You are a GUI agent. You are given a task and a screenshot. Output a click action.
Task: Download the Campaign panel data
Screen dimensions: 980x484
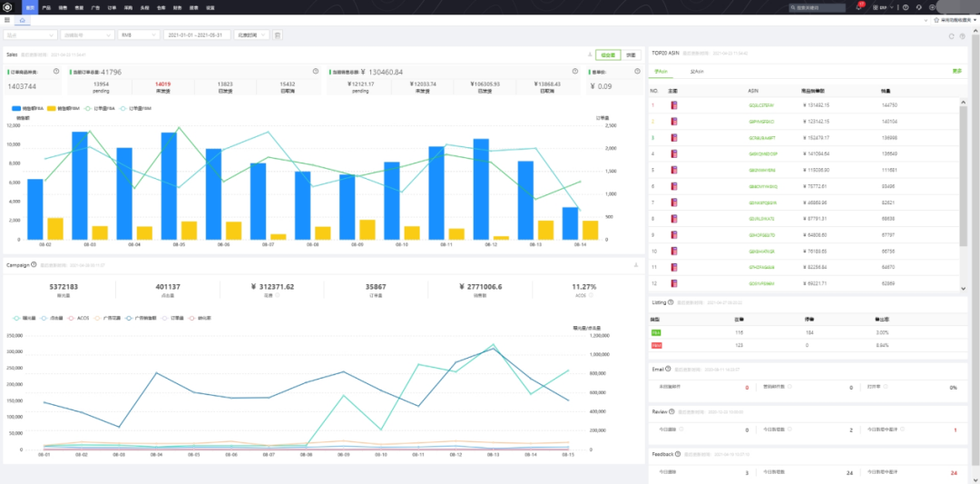coord(635,265)
